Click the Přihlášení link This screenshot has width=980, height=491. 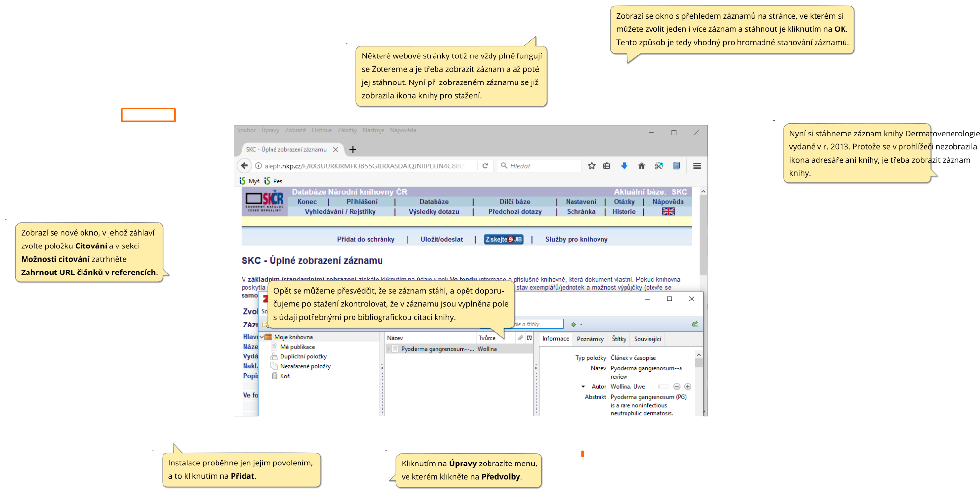click(x=362, y=202)
